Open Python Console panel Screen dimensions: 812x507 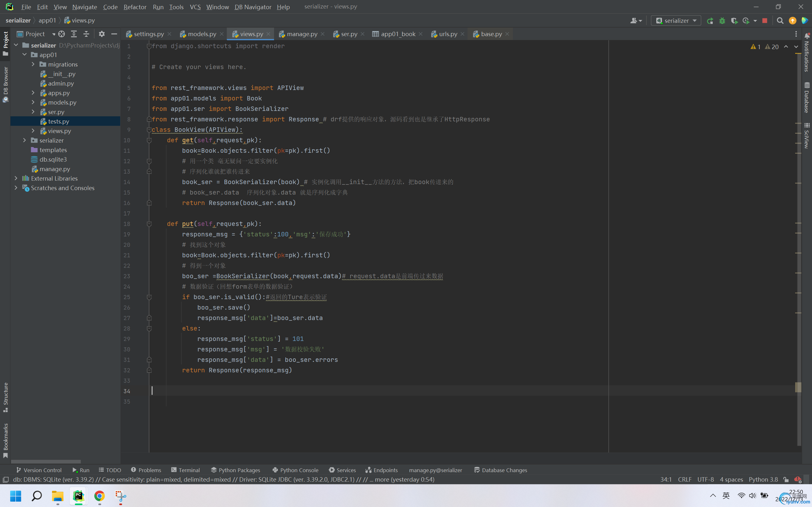click(x=295, y=470)
